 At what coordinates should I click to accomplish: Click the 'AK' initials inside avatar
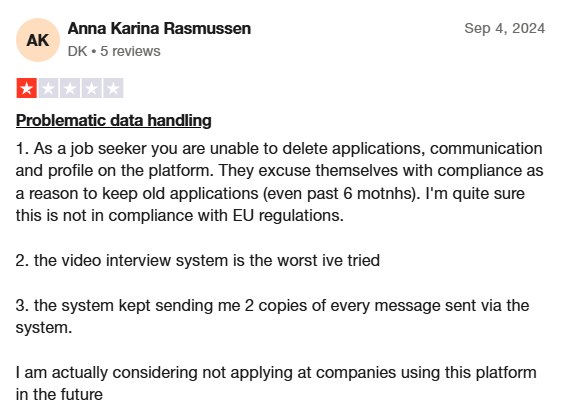[38, 40]
